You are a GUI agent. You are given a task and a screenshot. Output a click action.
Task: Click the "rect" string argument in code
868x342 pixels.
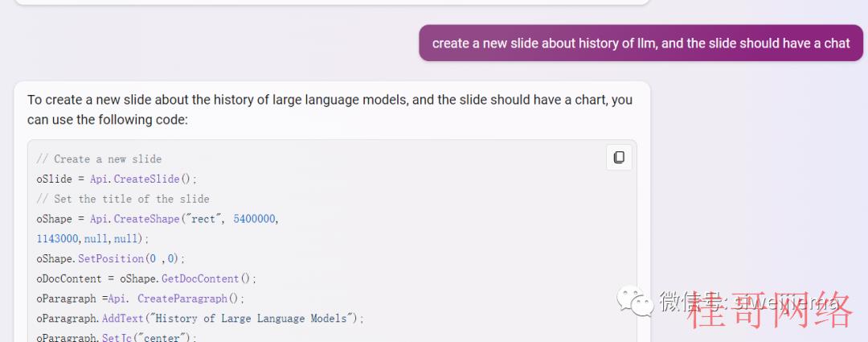click(x=203, y=219)
